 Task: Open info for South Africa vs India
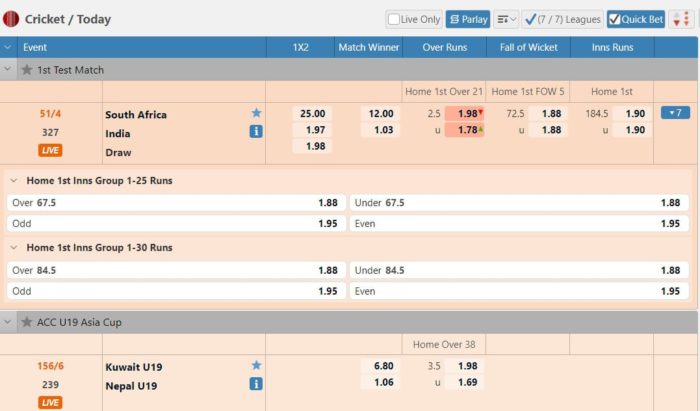[x=256, y=131]
